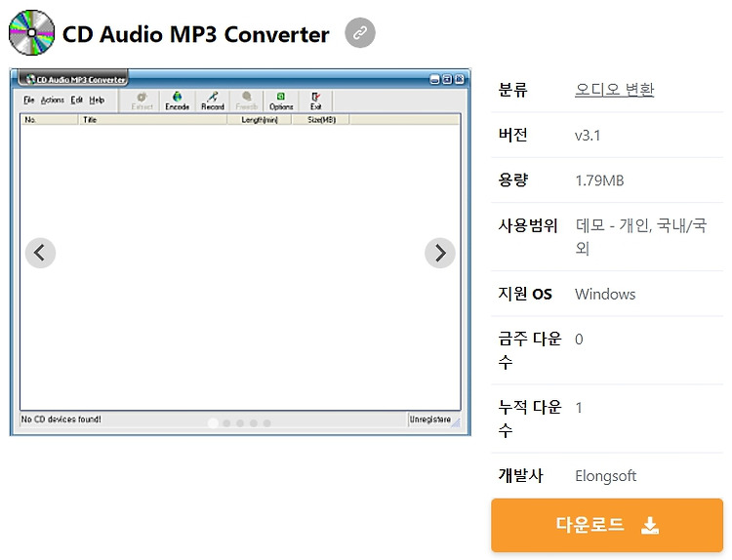Open the Actions menu in the screenshot
The height and width of the screenshot is (560, 732).
53,100
